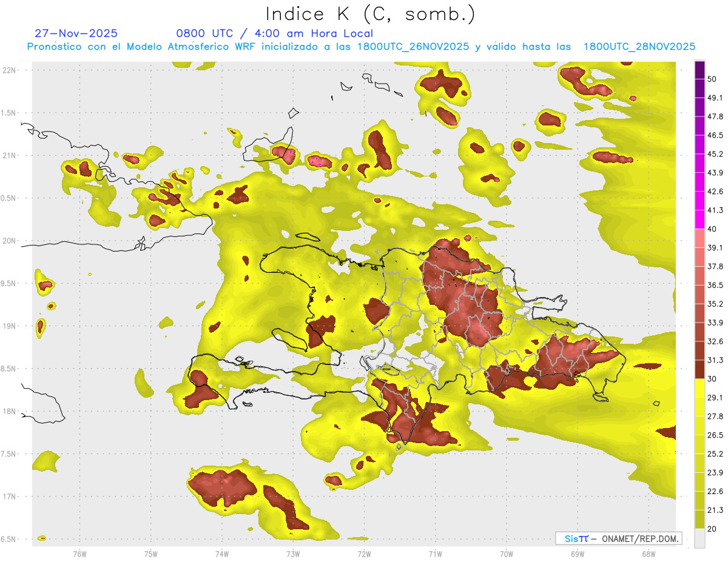
Task: Click longitude label '76W'
Action: tap(79, 554)
